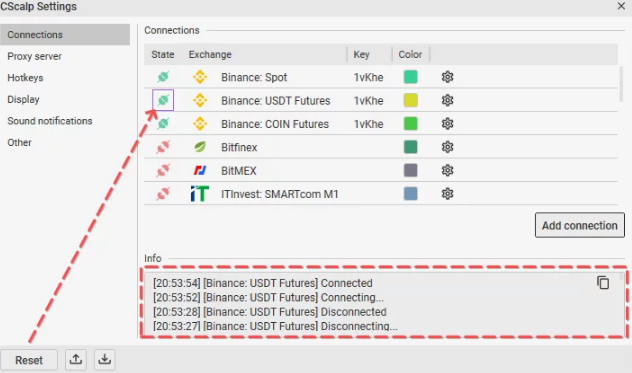This screenshot has height=373, width=632.
Task: Select the Binance: COIN Futures row name
Action: 275,124
